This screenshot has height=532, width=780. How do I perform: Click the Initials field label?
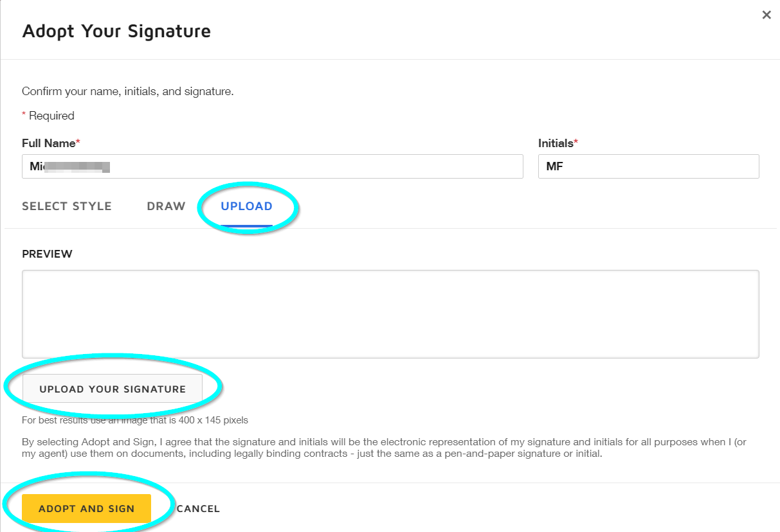point(556,143)
